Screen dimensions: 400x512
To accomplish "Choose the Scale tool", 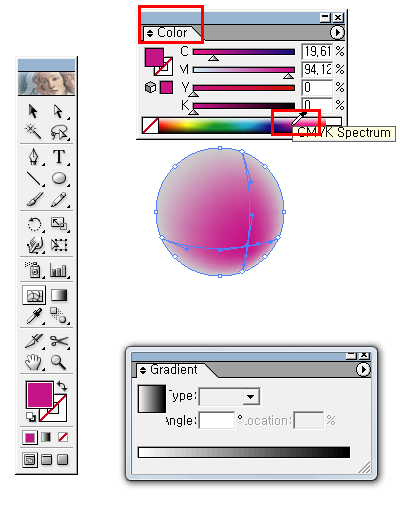I will point(59,224).
